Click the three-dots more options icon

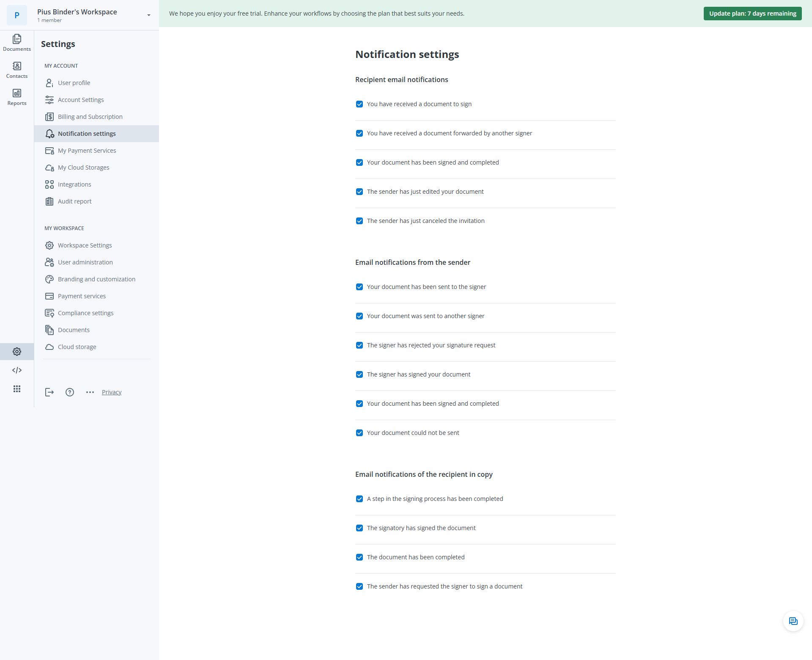90,392
